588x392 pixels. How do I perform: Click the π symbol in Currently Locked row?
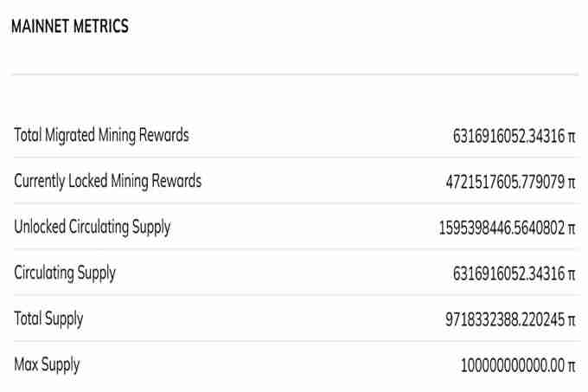pyautogui.click(x=571, y=183)
